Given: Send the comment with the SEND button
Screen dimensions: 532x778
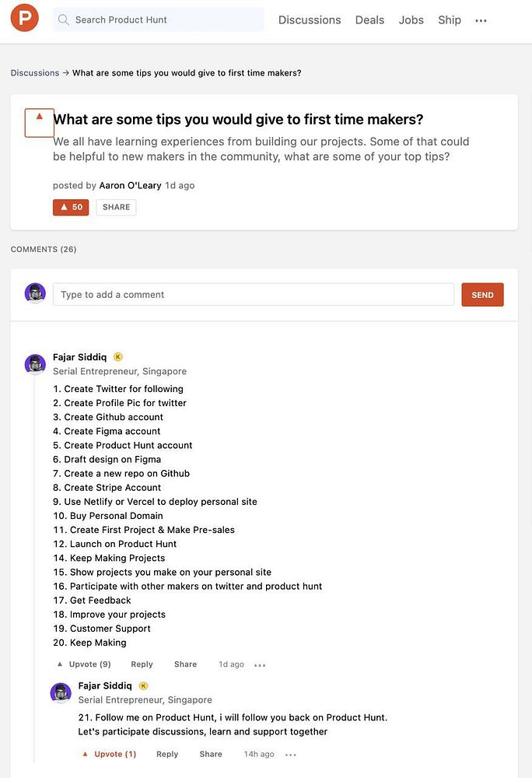Looking at the screenshot, I should click(x=482, y=295).
